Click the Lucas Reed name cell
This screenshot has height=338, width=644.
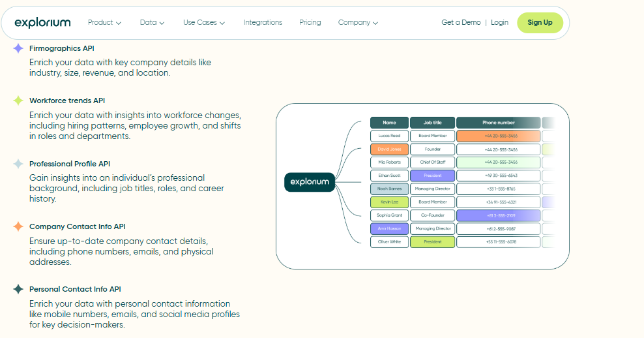pyautogui.click(x=389, y=136)
